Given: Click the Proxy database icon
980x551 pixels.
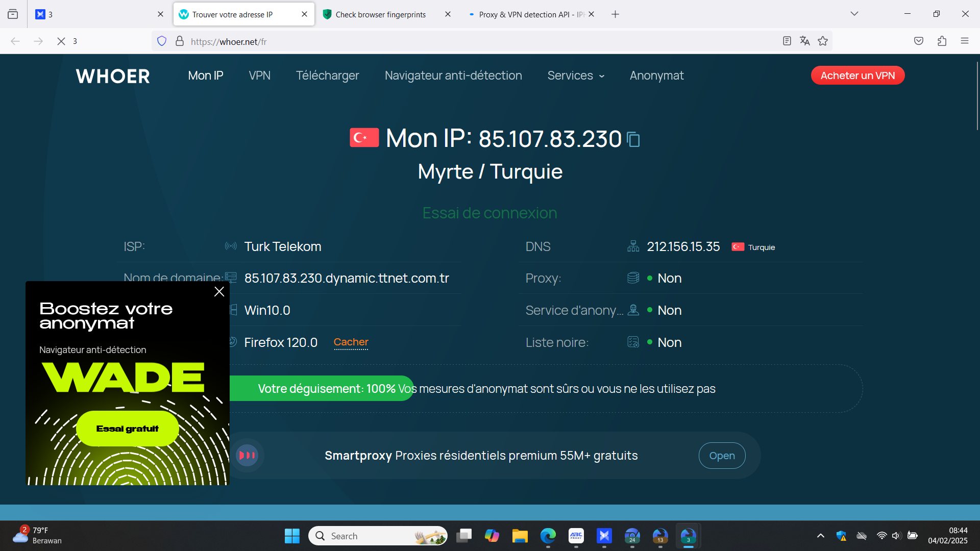Looking at the screenshot, I should (x=633, y=278).
